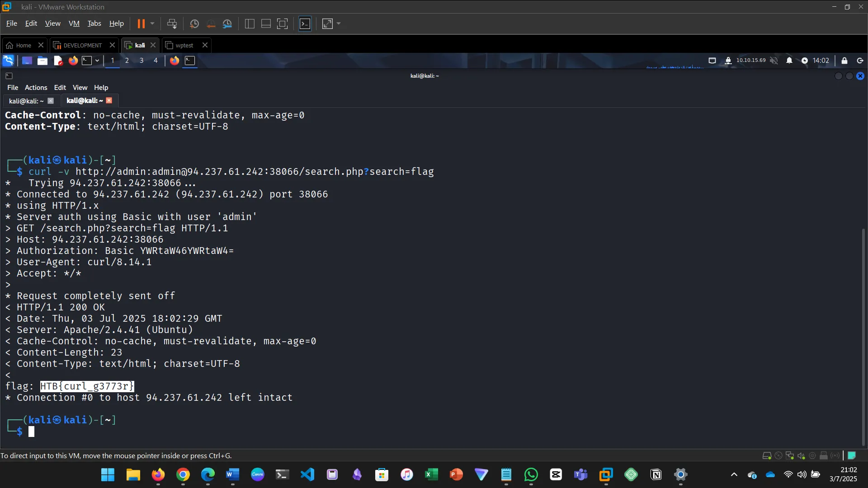
Task: Open the snapshot manager
Action: coord(227,23)
